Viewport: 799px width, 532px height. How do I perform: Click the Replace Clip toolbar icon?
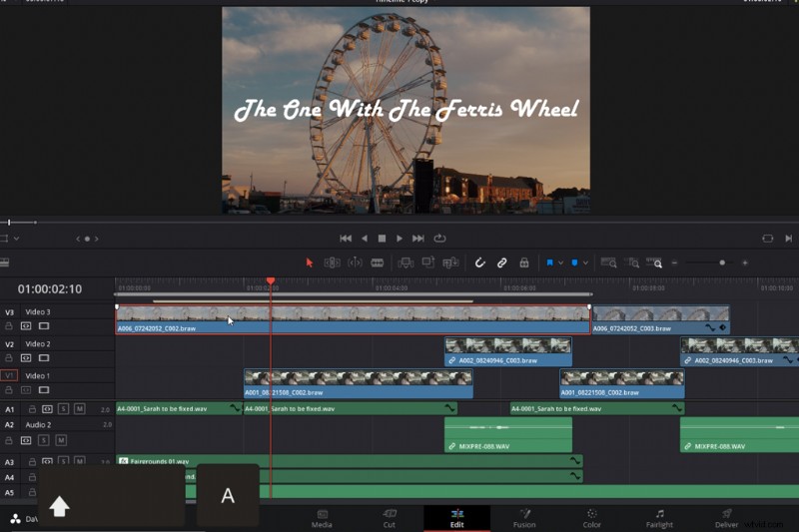click(x=450, y=263)
